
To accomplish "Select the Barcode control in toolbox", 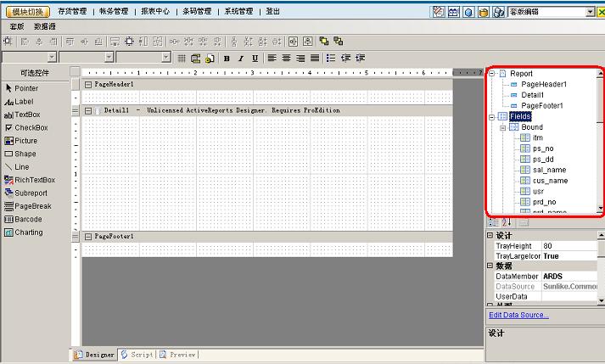I will point(28,219).
